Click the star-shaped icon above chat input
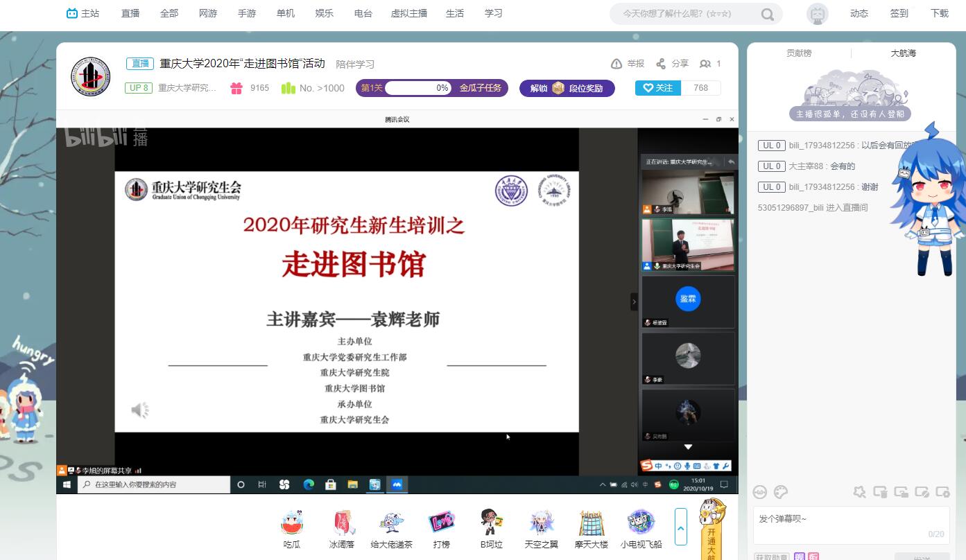Screen dimensions: 966x560 click(x=860, y=492)
